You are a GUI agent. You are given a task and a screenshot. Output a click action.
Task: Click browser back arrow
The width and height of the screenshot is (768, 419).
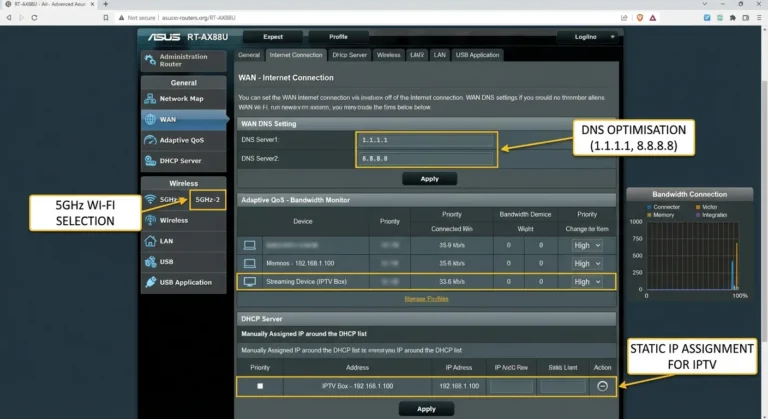(x=9, y=18)
